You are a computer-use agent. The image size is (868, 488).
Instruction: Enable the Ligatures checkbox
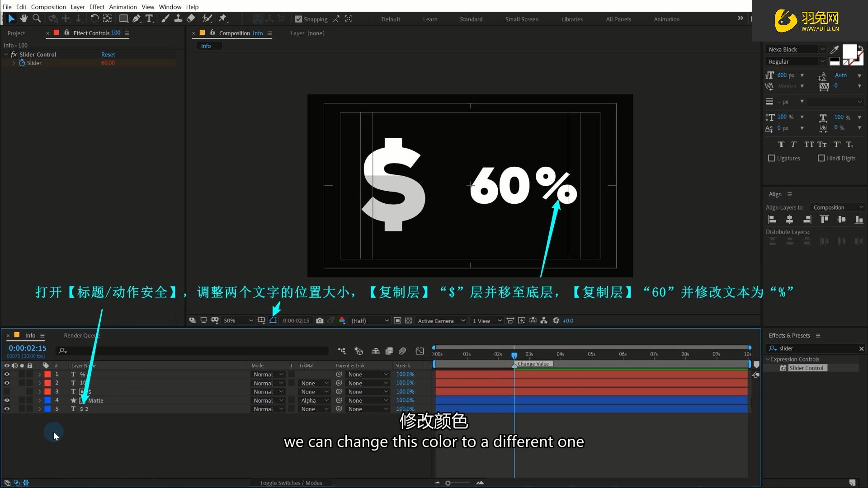[x=772, y=159]
